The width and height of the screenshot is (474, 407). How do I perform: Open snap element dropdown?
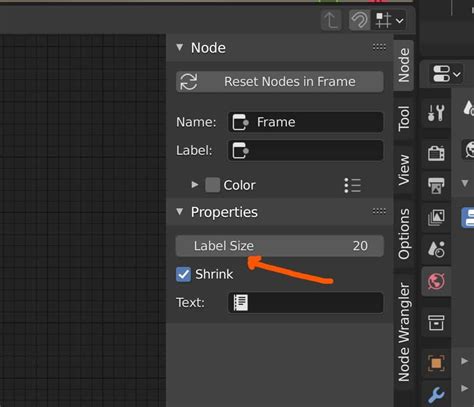pos(389,20)
